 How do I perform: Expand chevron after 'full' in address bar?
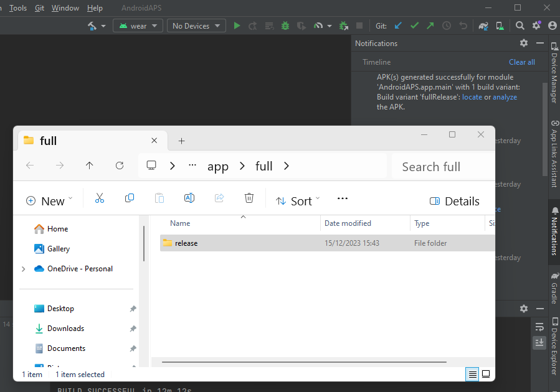(x=286, y=166)
